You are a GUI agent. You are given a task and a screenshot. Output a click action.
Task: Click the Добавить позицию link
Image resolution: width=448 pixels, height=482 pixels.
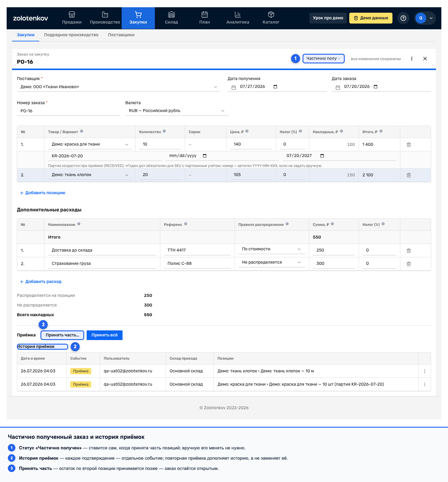(43, 193)
